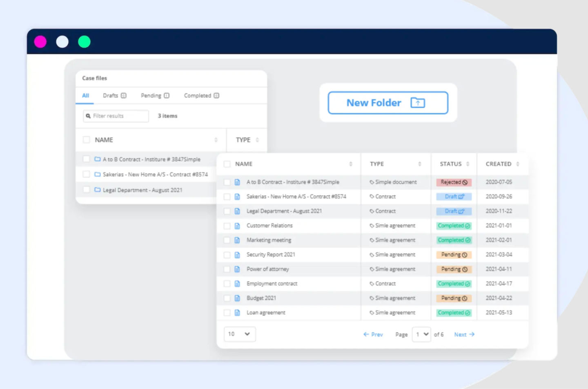Switch to the Pending tab
588x389 pixels.
tap(155, 96)
